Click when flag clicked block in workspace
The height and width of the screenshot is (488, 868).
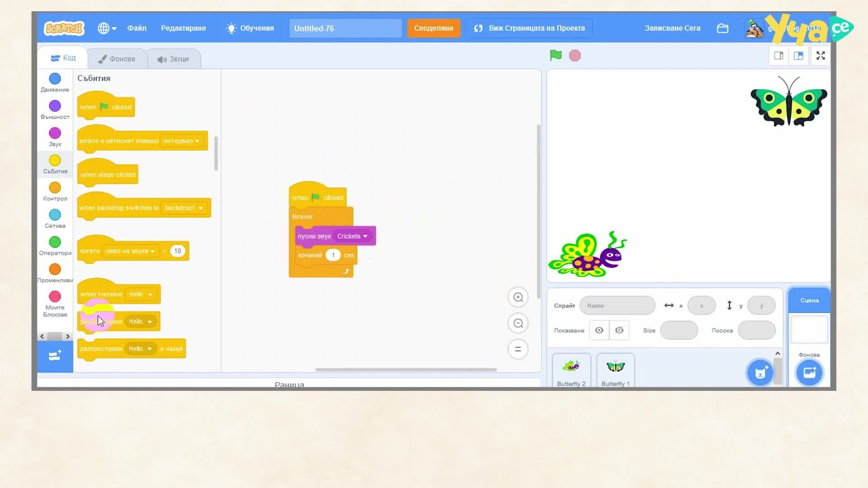(x=317, y=197)
